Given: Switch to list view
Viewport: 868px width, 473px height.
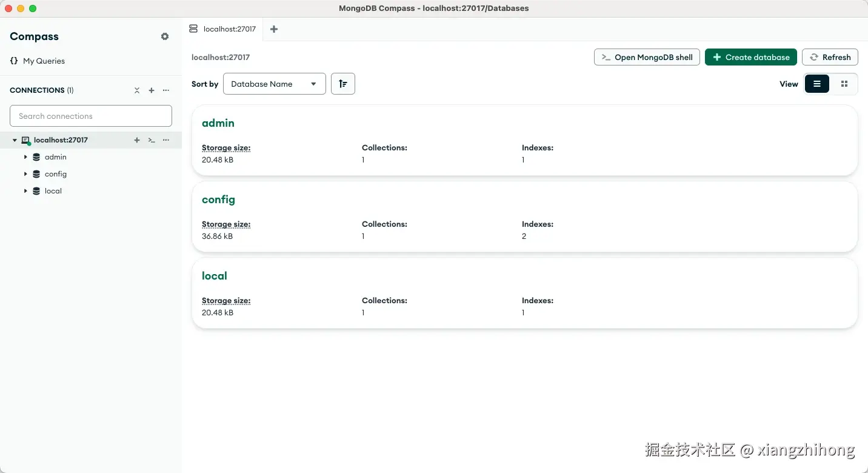Looking at the screenshot, I should [817, 84].
